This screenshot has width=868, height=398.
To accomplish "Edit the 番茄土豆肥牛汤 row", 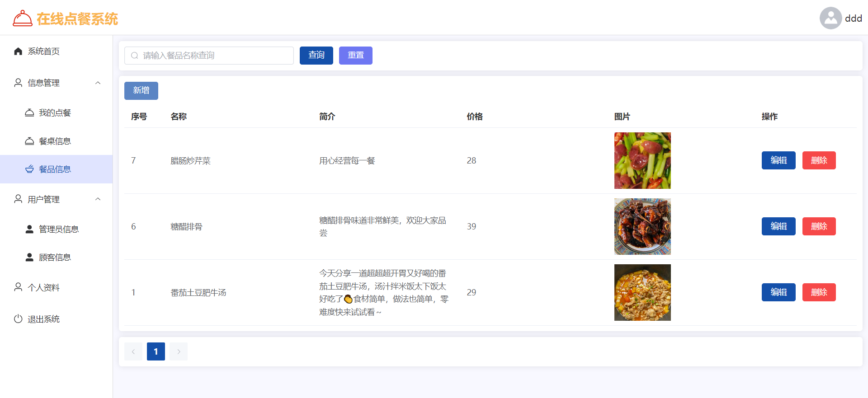I will 778,292.
